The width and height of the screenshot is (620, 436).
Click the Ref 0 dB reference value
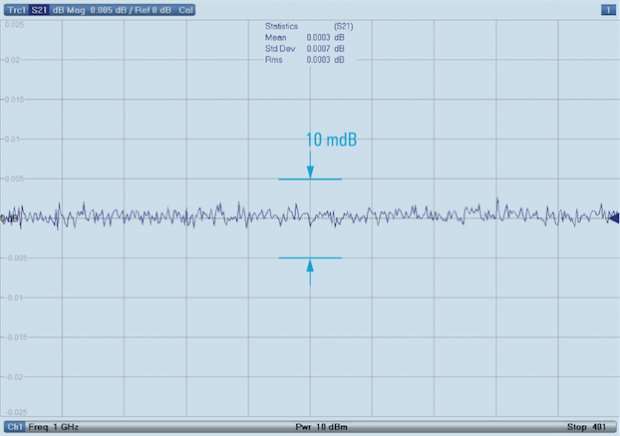point(151,9)
